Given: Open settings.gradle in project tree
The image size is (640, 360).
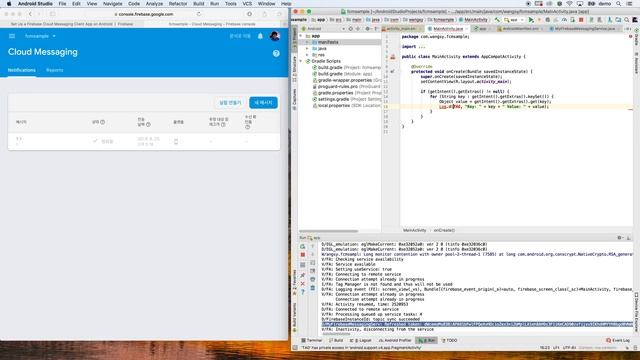Looking at the screenshot, I should coord(347,99).
